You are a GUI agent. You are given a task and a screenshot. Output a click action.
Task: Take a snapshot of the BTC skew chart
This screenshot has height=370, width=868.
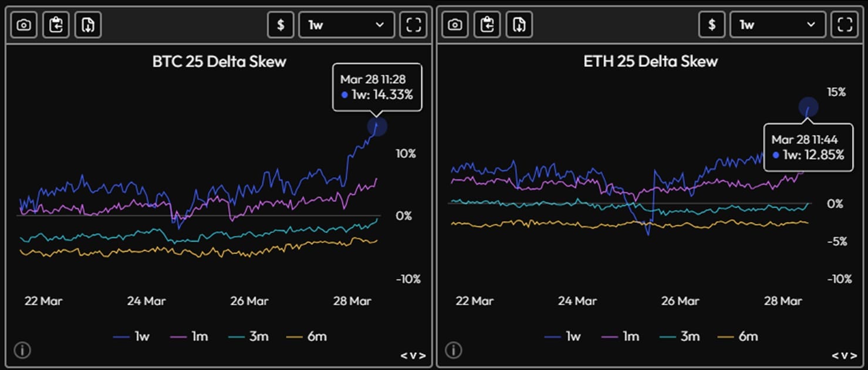point(24,25)
